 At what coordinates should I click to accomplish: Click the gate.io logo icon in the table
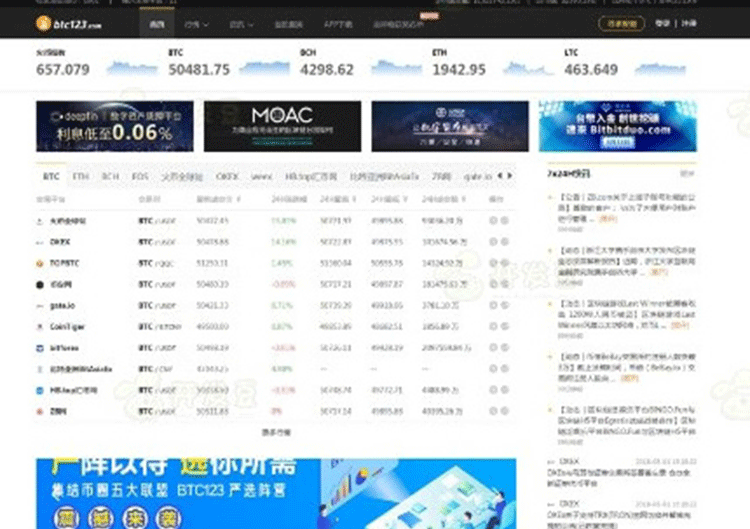40,306
